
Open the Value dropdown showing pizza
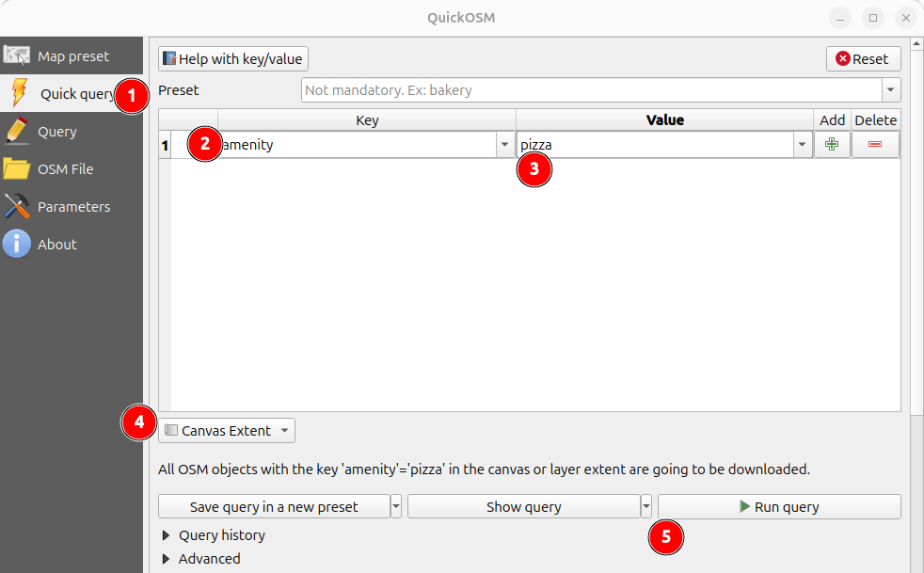(802, 144)
